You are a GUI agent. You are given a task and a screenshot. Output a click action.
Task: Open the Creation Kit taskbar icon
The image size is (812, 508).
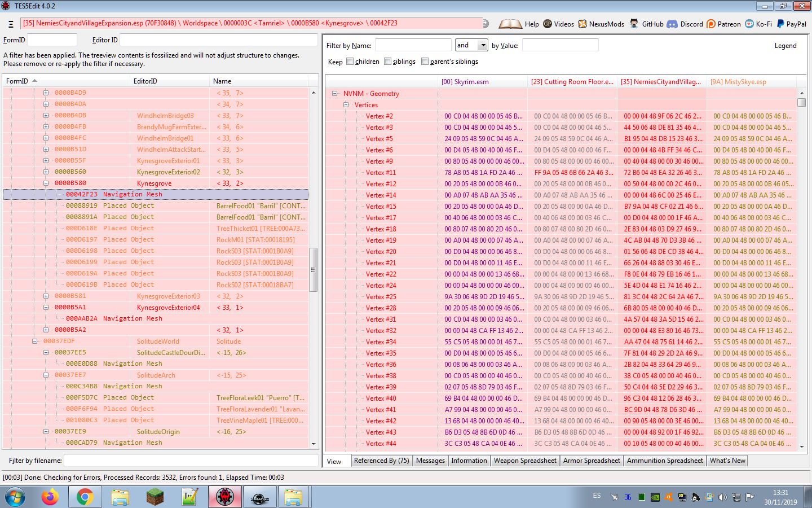click(259, 497)
